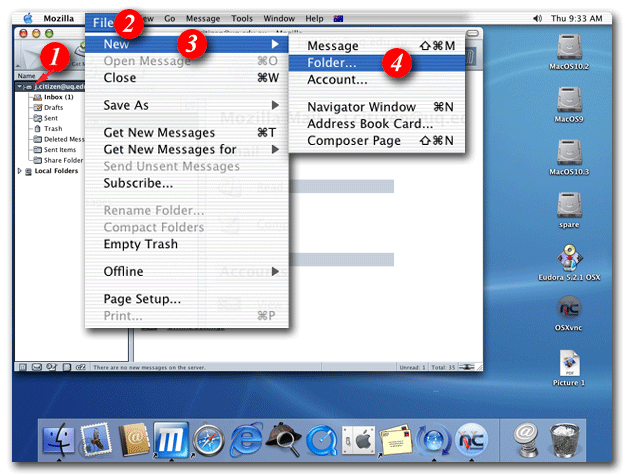625x475 pixels.
Task: Open the QuickTime Player Dock icon
Action: [x=321, y=441]
